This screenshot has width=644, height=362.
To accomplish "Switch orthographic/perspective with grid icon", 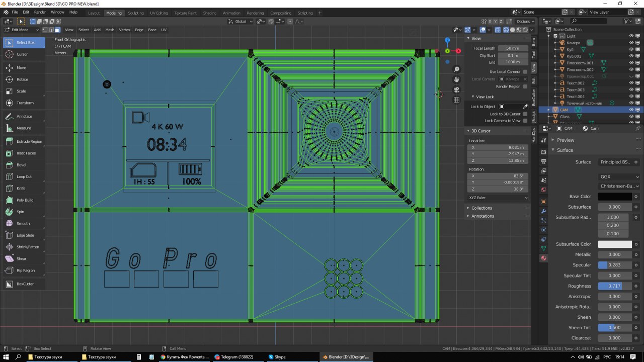I will [456, 100].
